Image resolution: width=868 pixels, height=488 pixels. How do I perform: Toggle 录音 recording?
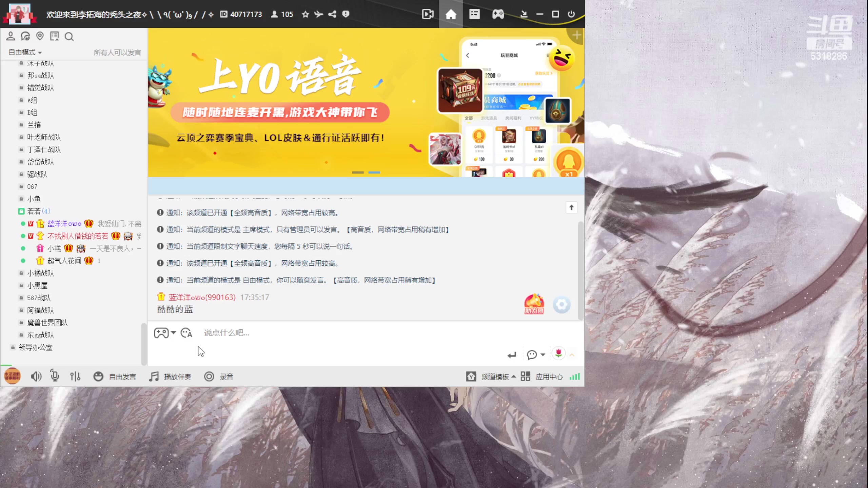(x=219, y=377)
